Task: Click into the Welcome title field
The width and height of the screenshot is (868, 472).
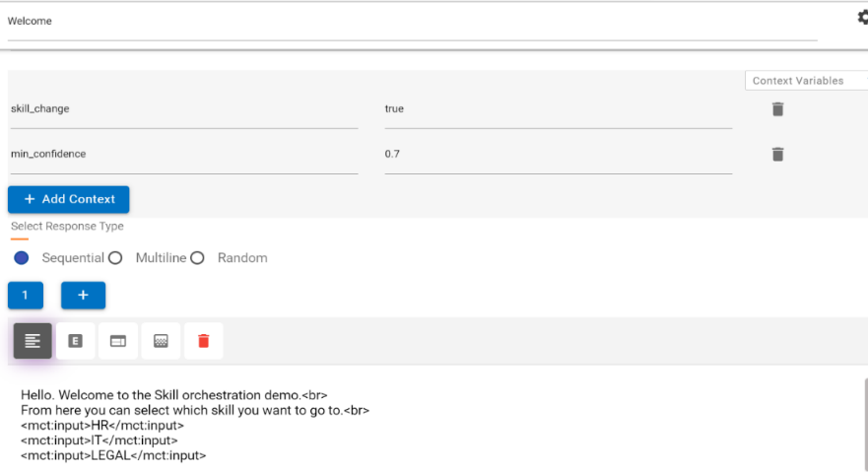Action: (412, 22)
